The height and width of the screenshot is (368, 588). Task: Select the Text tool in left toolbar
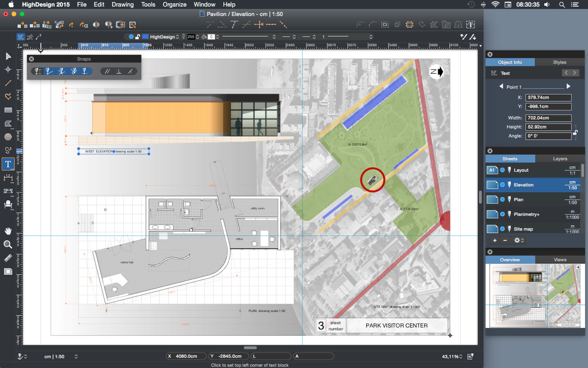tap(8, 164)
